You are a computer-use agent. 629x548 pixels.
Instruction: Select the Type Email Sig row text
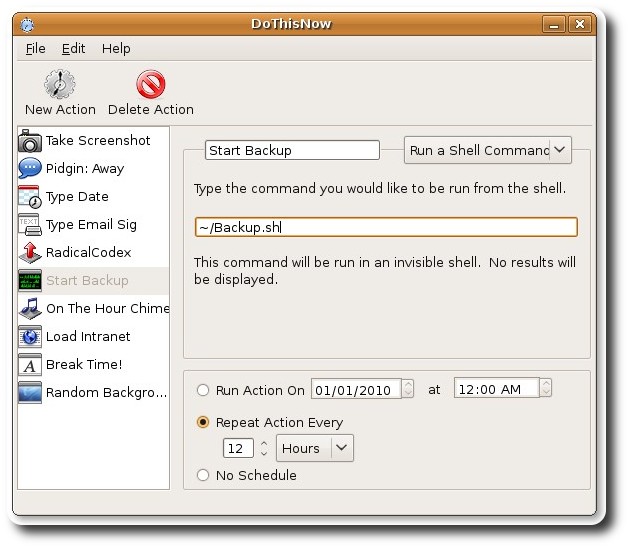tap(91, 225)
